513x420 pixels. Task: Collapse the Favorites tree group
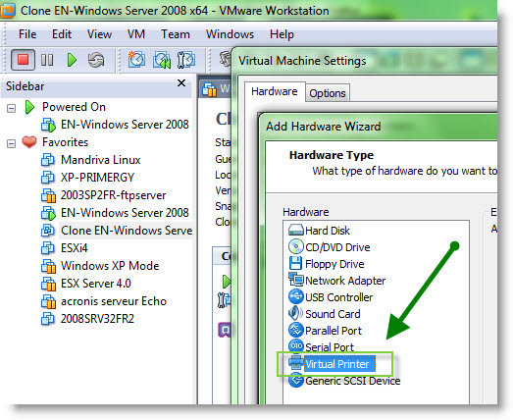point(11,143)
